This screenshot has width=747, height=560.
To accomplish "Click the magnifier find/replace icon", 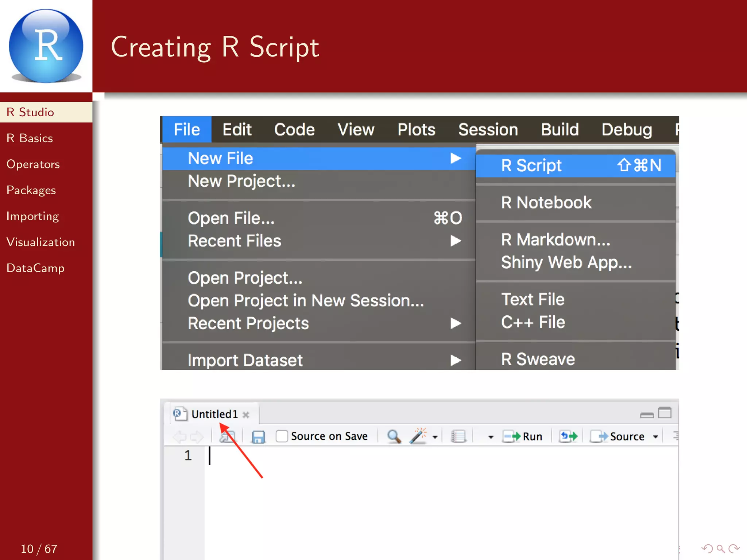I will 394,436.
